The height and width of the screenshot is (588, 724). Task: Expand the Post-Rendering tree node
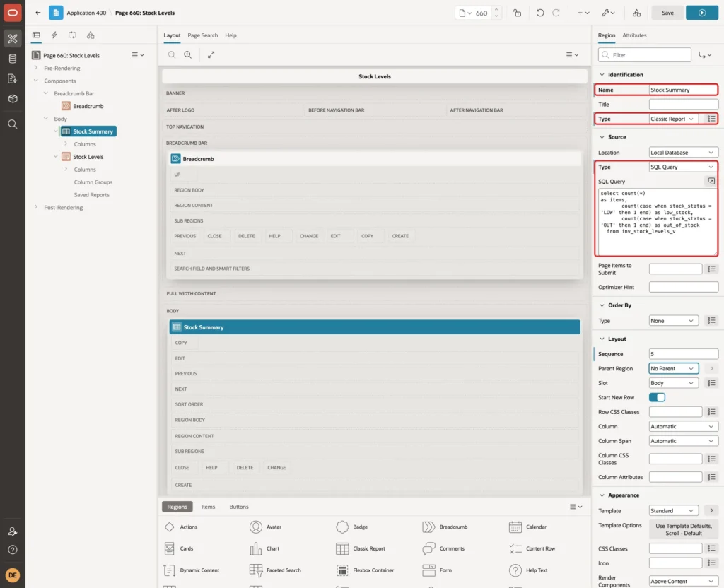(x=35, y=207)
